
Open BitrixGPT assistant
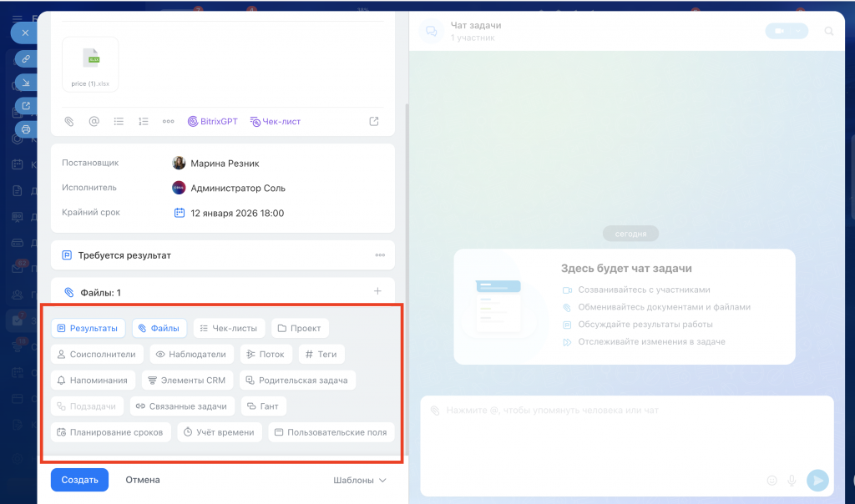[212, 121]
